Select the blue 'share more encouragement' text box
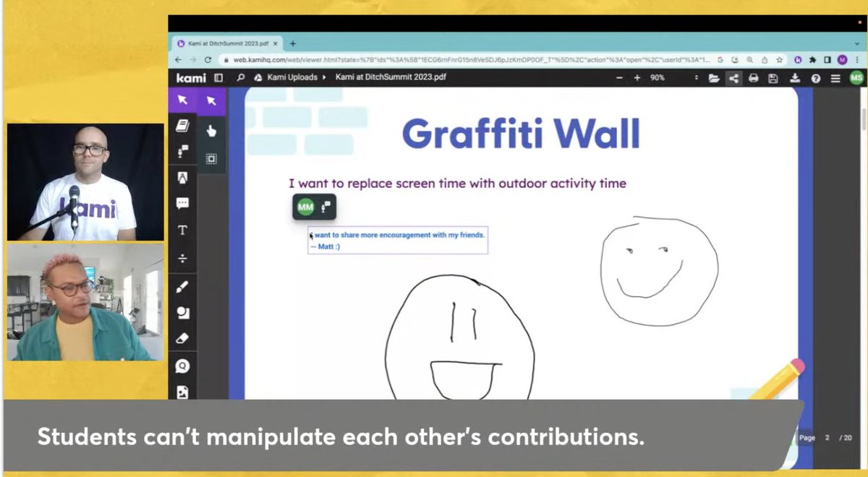This screenshot has height=477, width=868. coord(398,241)
